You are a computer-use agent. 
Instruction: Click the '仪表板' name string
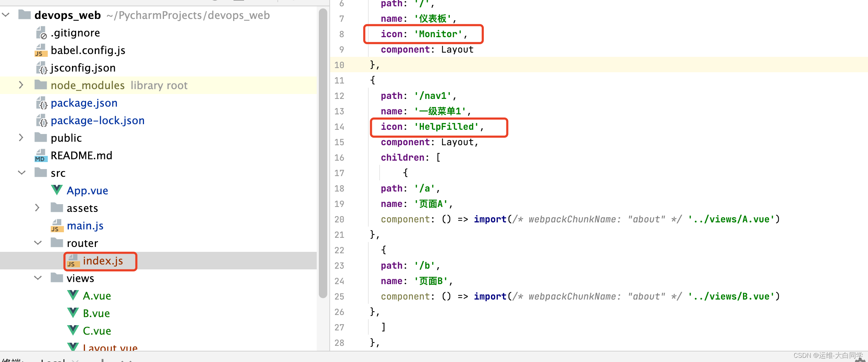point(433,19)
